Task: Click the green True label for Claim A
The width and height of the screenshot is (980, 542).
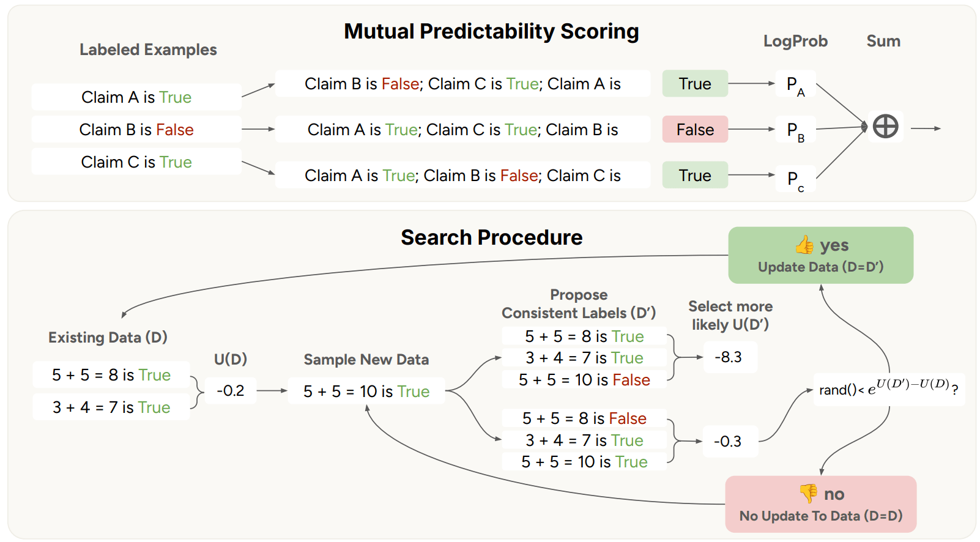Action: [695, 84]
